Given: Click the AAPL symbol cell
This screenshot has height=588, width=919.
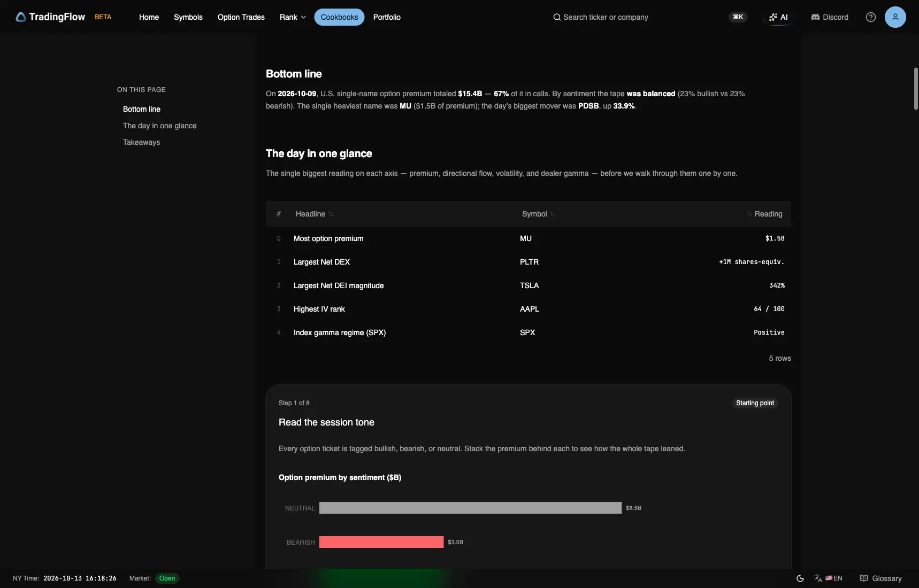Looking at the screenshot, I should (x=530, y=309).
